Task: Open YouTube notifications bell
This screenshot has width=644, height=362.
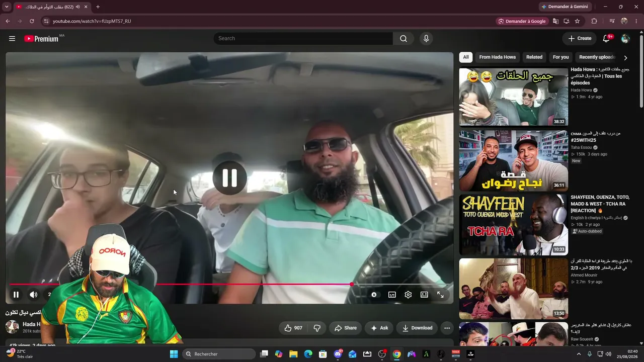Action: pyautogui.click(x=607, y=39)
